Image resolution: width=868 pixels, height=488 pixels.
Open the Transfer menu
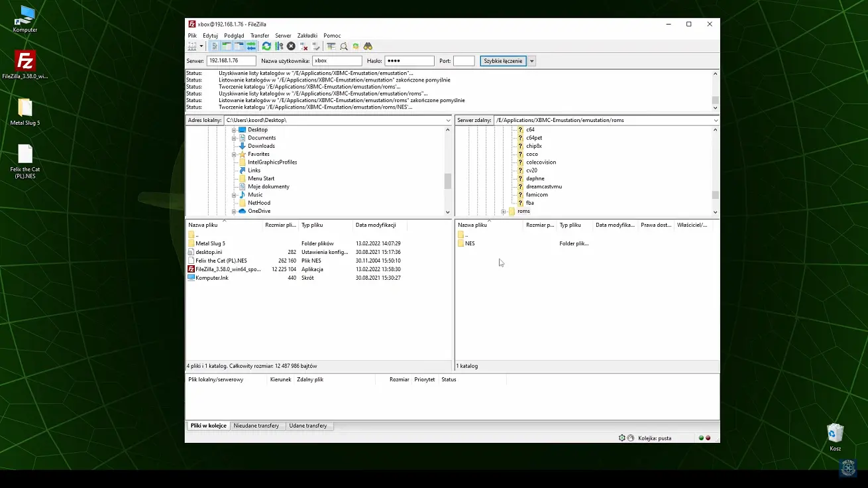259,36
